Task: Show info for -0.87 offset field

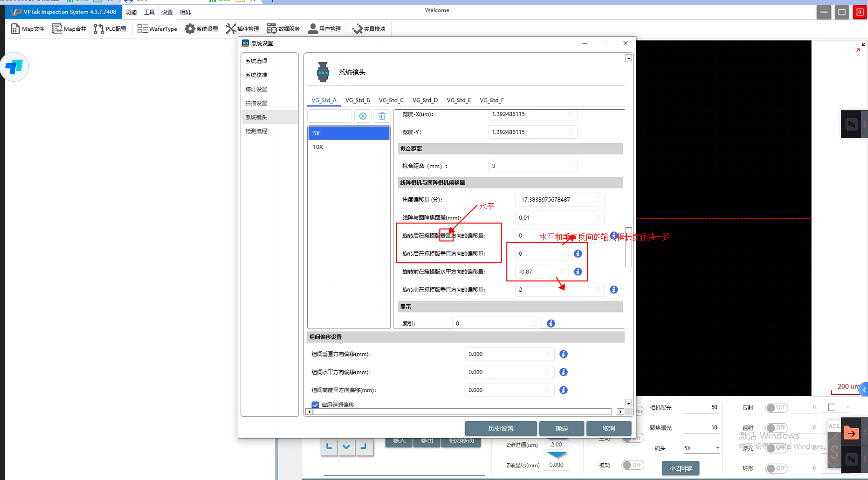Action: pyautogui.click(x=578, y=272)
